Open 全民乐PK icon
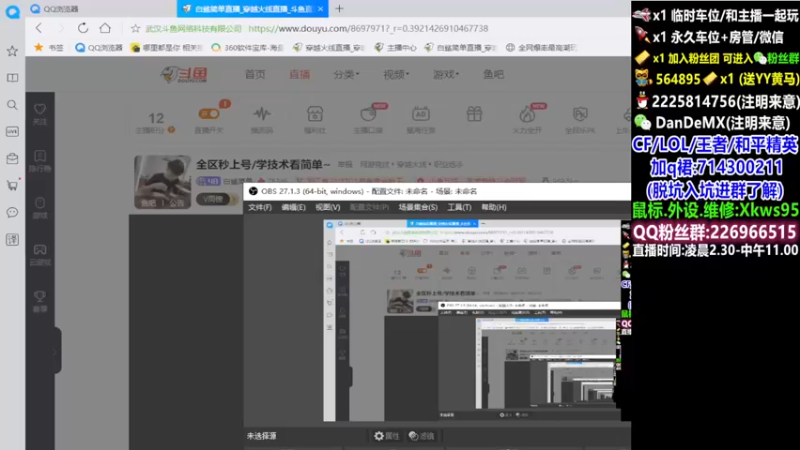This screenshot has height=450, width=800. tap(580, 119)
